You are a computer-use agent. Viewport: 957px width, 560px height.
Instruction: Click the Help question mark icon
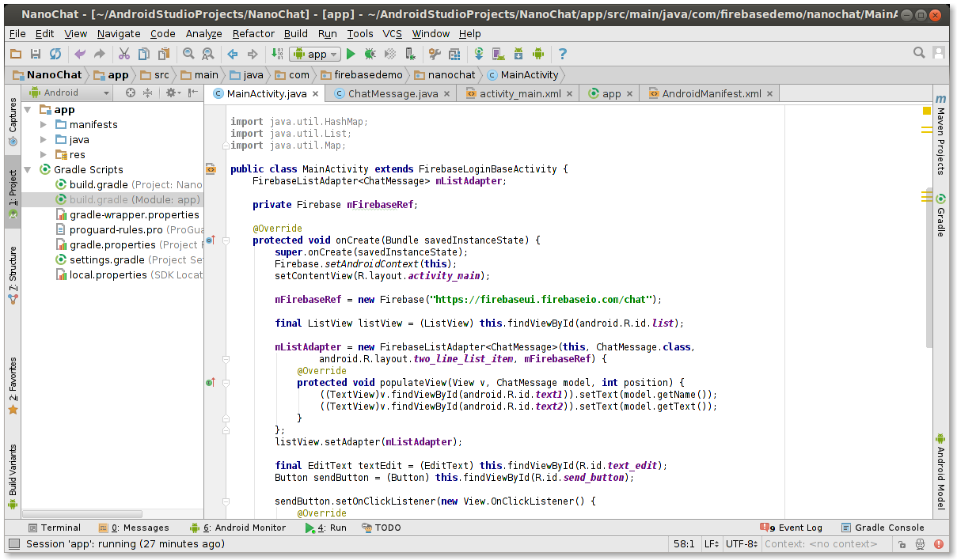pyautogui.click(x=563, y=54)
